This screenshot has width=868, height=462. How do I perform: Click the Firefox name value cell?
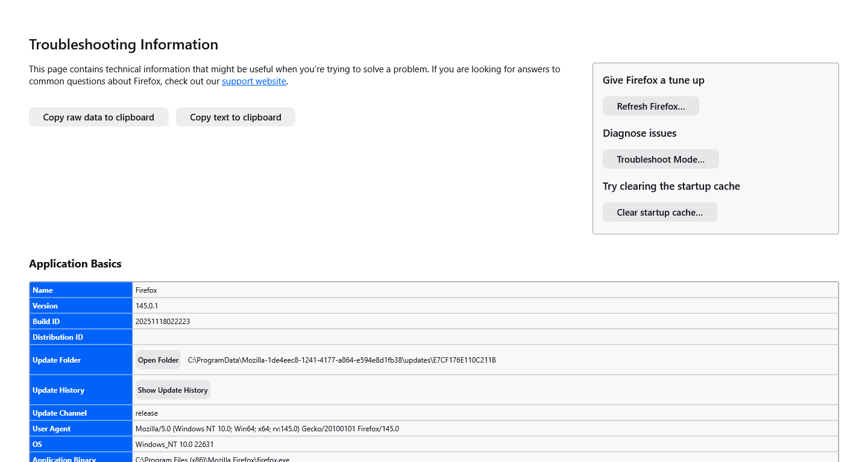146,290
